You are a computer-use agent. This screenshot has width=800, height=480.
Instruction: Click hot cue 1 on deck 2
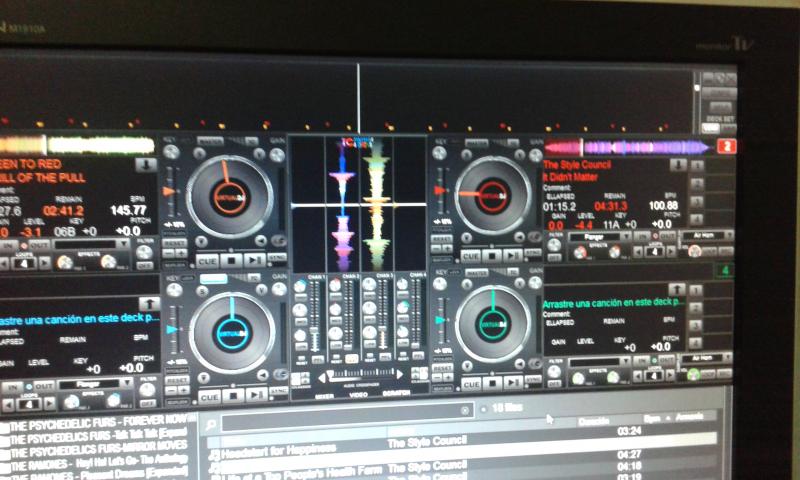(x=696, y=165)
